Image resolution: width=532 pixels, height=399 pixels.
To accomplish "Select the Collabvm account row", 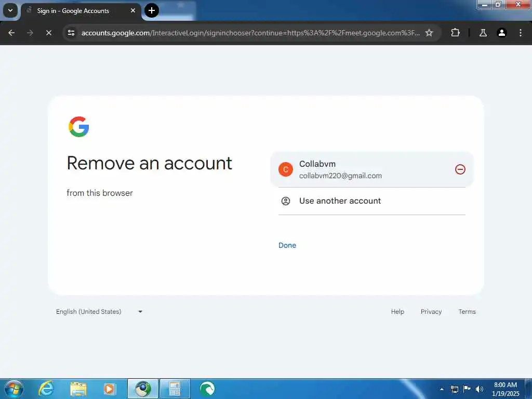I will pos(372,169).
